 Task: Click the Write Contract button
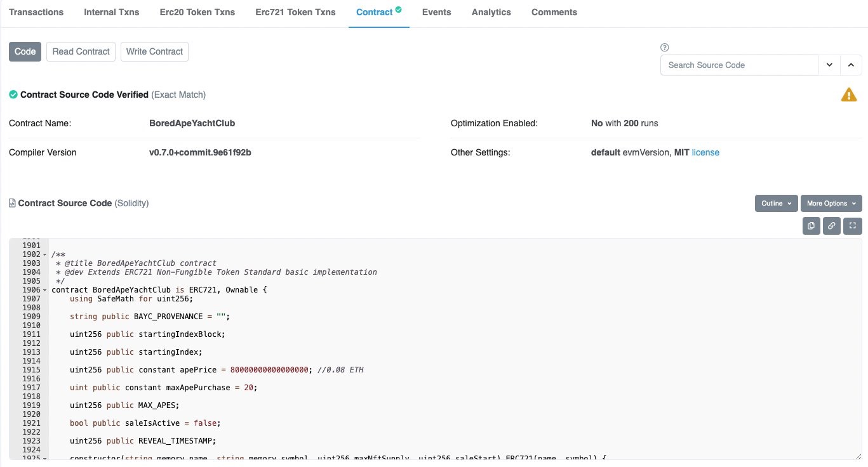(154, 51)
